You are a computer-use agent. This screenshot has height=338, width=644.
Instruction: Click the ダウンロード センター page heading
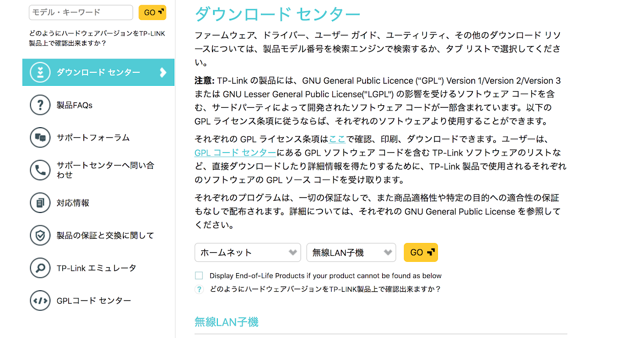[277, 14]
